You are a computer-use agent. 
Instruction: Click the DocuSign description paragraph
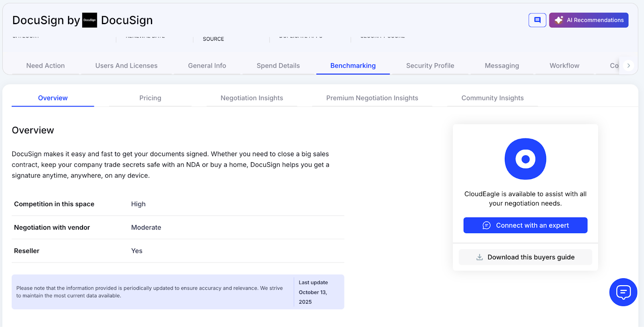tap(171, 165)
